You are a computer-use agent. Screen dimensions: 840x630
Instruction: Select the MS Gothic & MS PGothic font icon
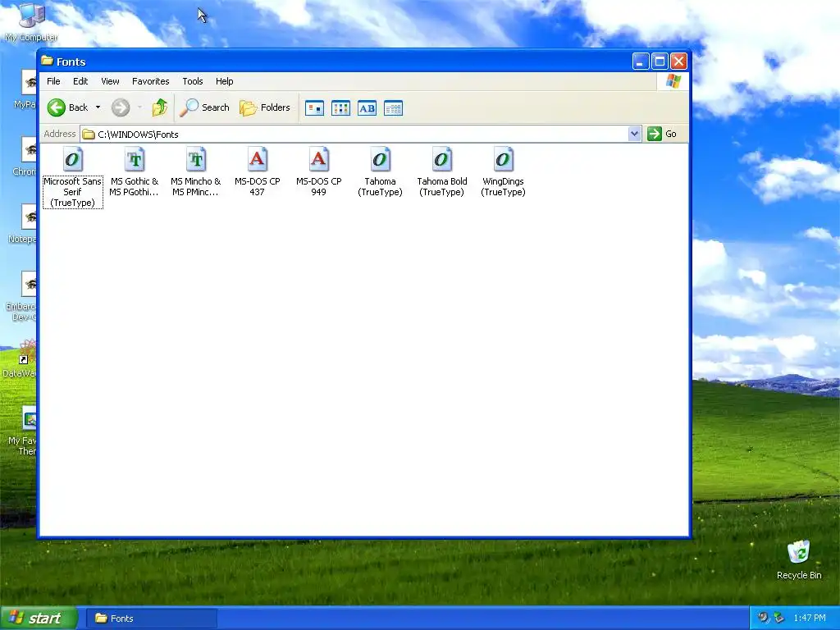click(x=135, y=159)
